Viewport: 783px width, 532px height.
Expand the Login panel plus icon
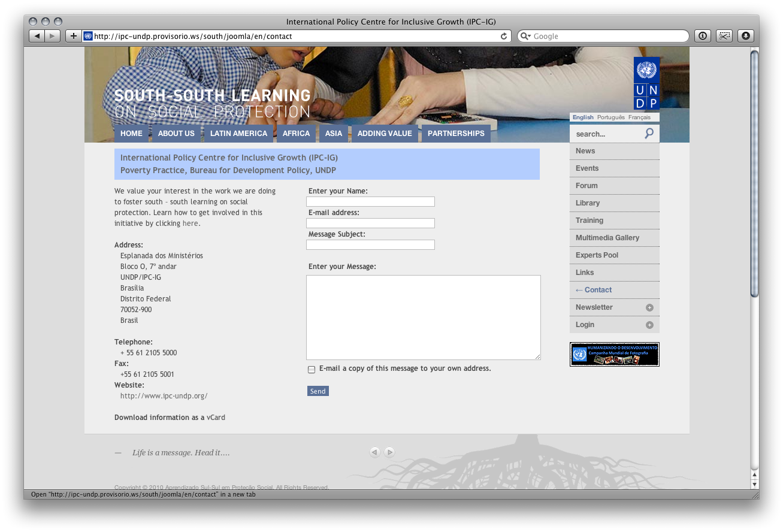pyautogui.click(x=649, y=325)
